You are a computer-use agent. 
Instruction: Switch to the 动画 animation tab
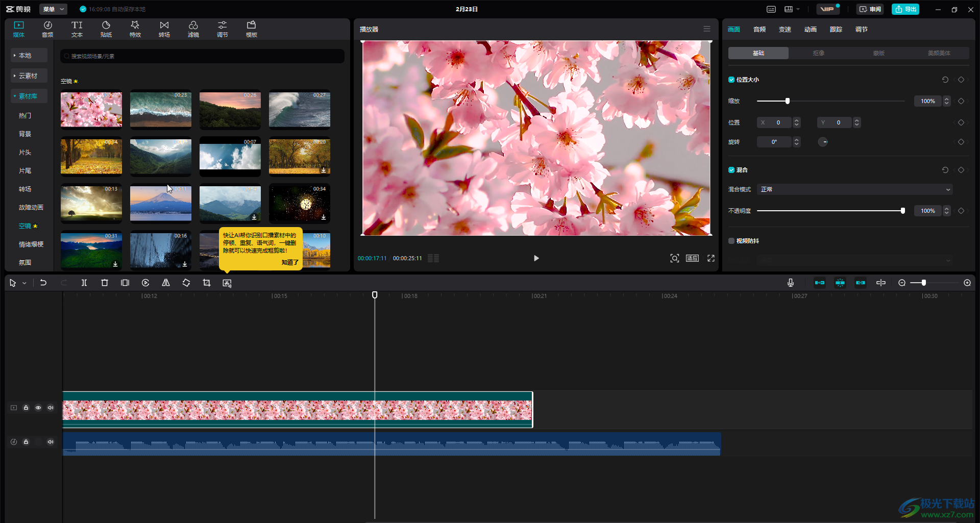coord(811,30)
